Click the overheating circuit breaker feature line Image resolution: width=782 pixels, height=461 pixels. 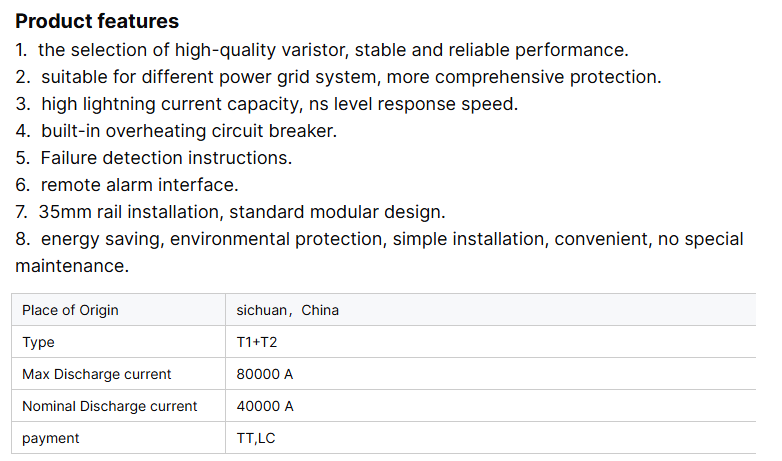pyautogui.click(x=176, y=130)
